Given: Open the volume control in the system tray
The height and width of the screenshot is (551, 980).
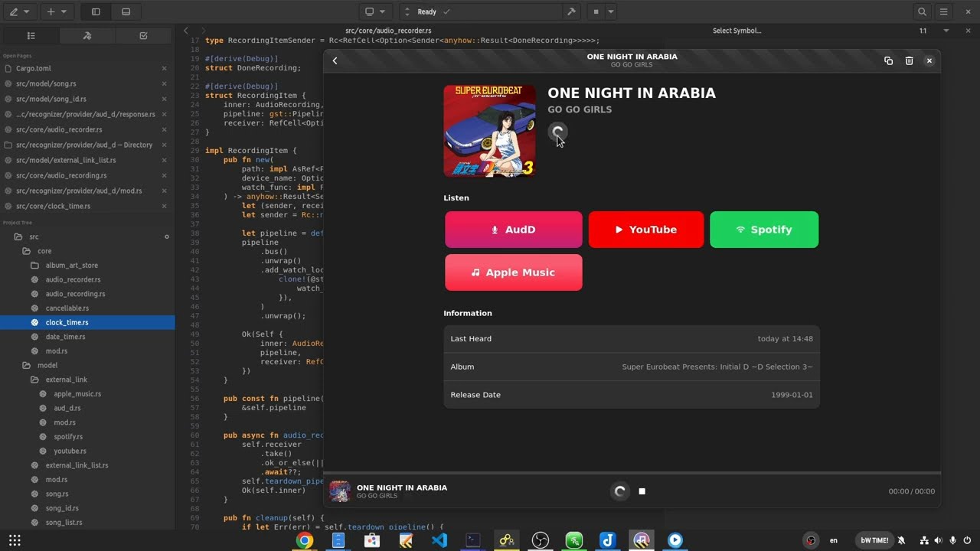Looking at the screenshot, I should pyautogui.click(x=938, y=540).
